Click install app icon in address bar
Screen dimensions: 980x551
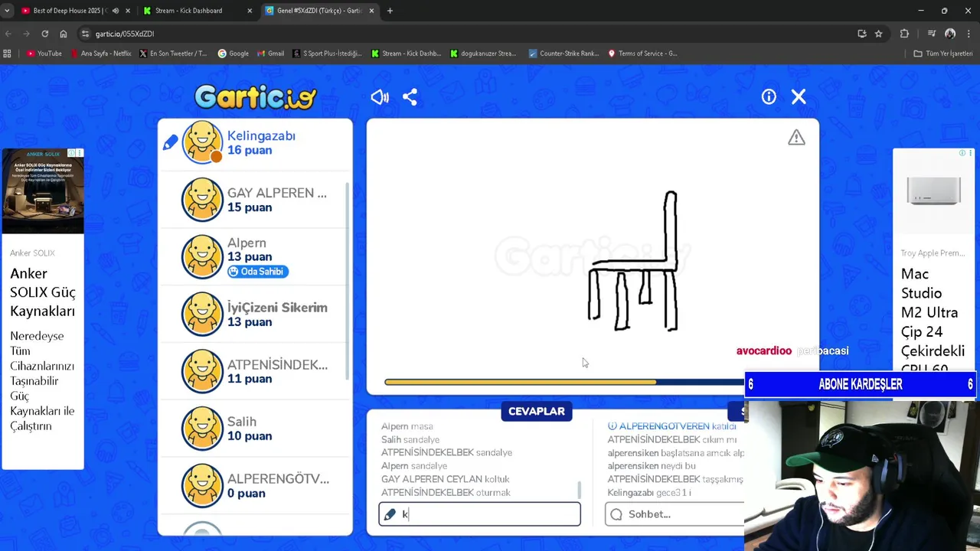862,34
